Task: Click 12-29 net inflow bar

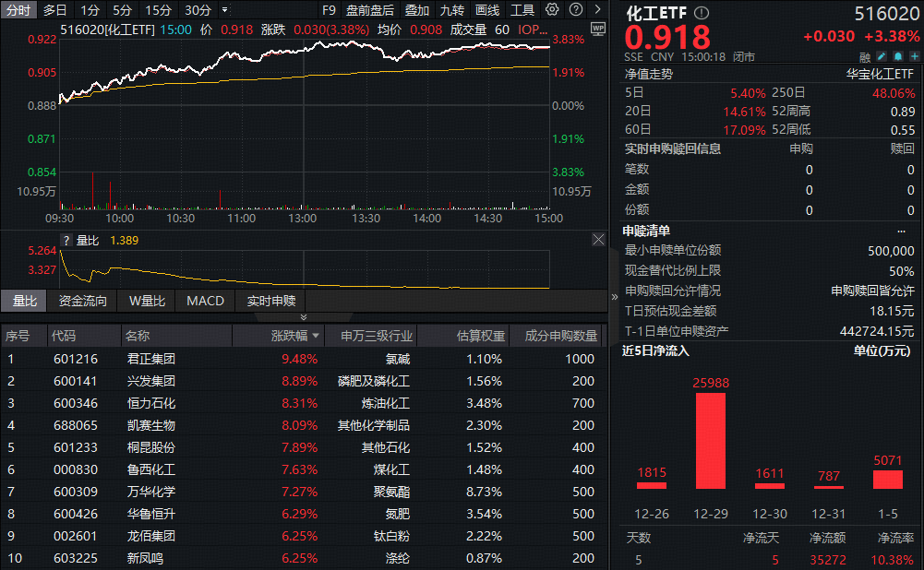Action: [711, 440]
